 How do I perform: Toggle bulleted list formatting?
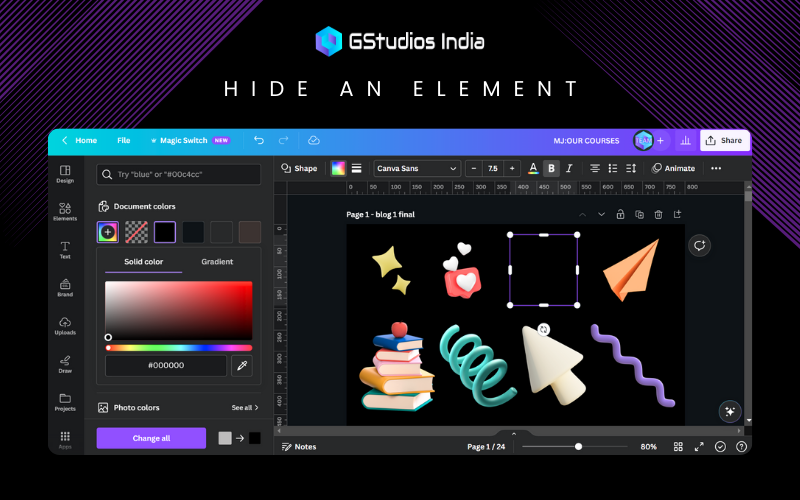pos(613,168)
